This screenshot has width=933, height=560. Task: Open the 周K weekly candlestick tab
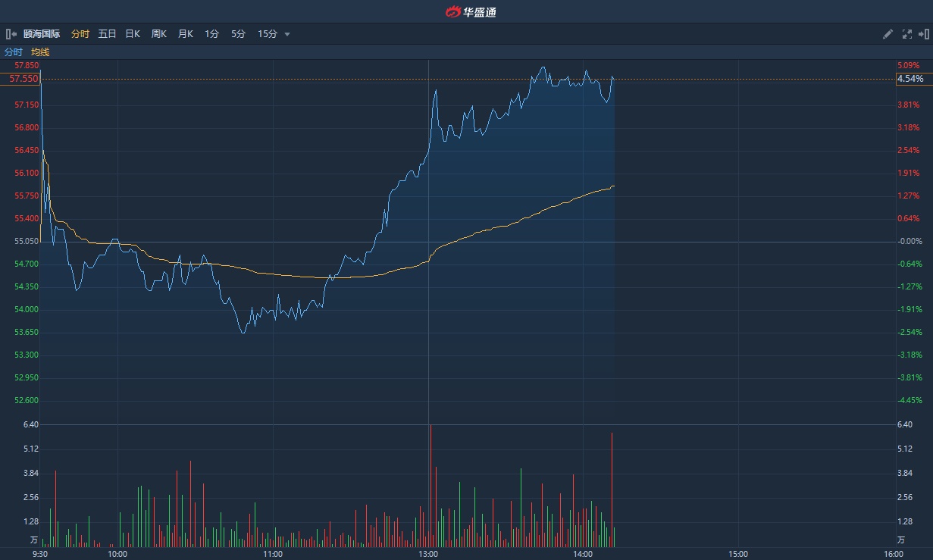coord(158,34)
